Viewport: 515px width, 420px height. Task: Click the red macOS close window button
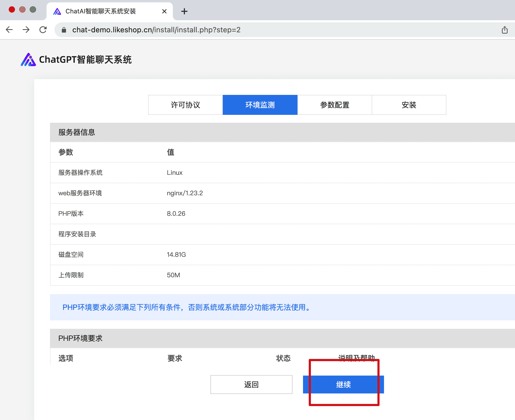[12, 10]
